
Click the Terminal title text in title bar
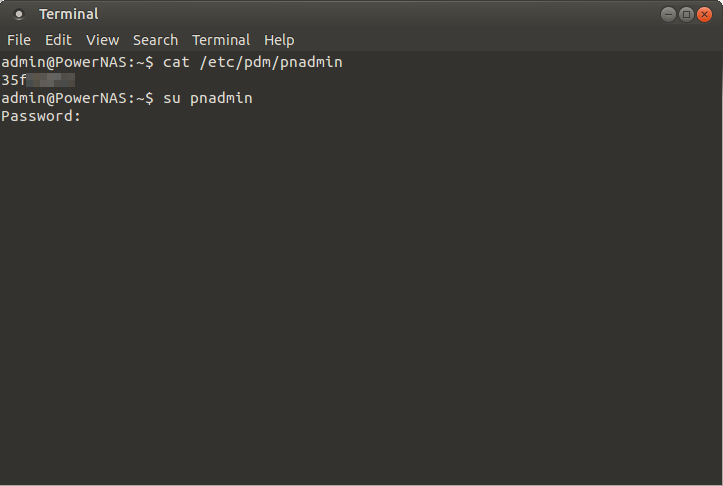[x=69, y=14]
